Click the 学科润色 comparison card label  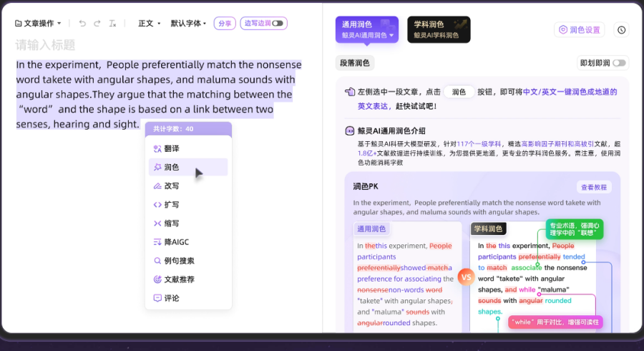point(488,229)
